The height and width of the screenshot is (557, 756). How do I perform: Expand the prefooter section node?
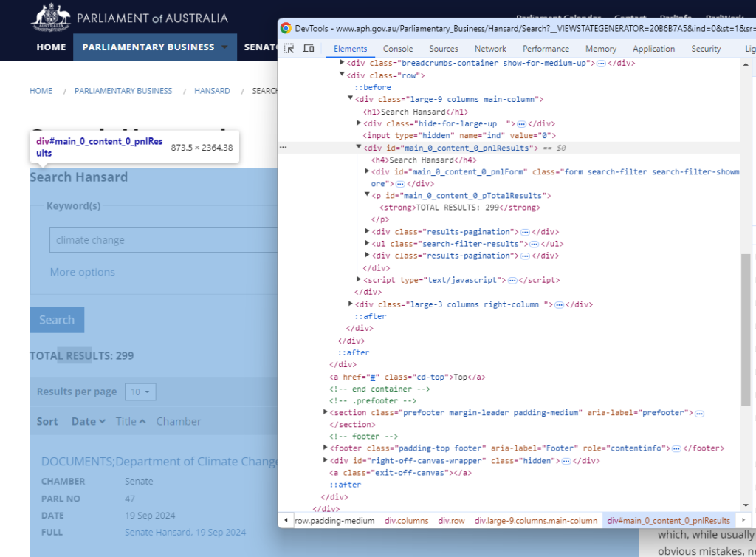pyautogui.click(x=326, y=412)
